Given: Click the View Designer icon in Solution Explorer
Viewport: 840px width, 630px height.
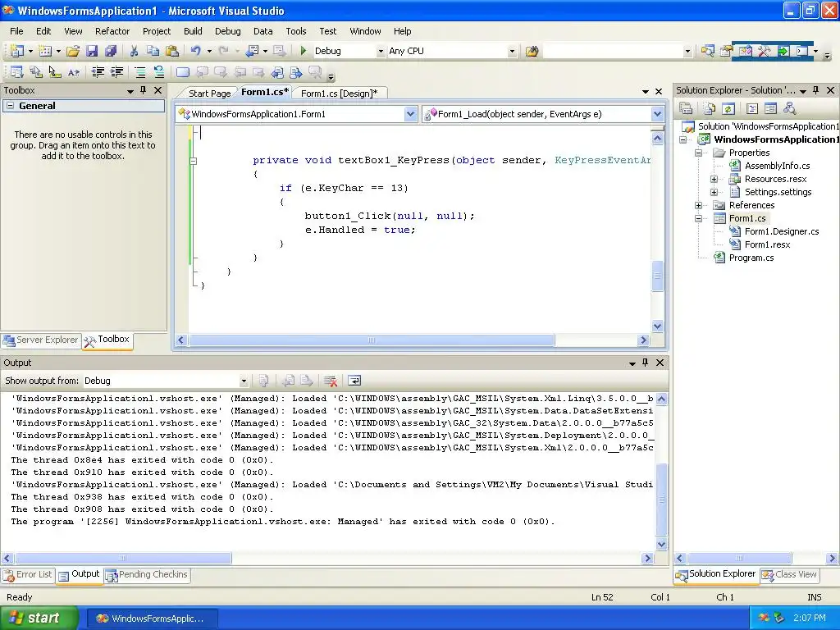Looking at the screenshot, I should pyautogui.click(x=771, y=109).
